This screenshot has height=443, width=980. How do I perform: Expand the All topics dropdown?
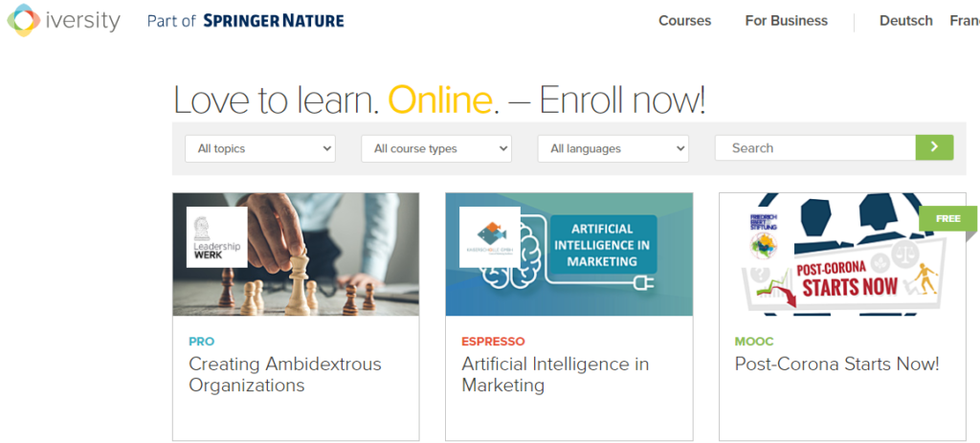coord(260,148)
